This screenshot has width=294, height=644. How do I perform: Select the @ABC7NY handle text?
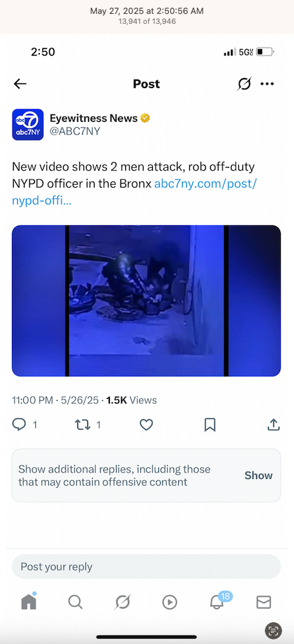pyautogui.click(x=75, y=131)
